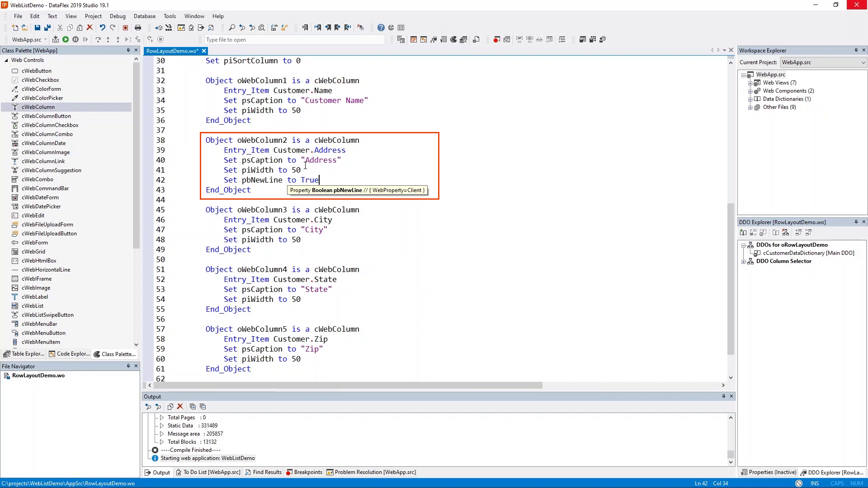
Task: Pin the Workspace Explorer panel
Action: point(856,50)
